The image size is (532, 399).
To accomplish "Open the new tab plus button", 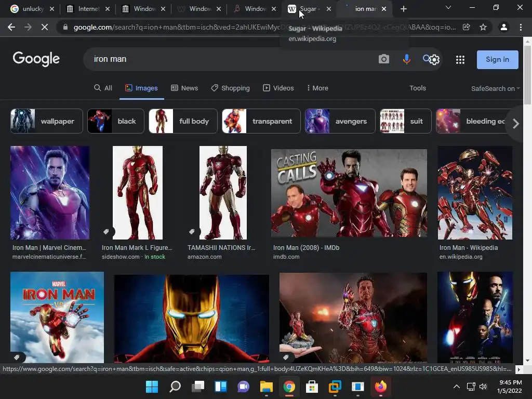I will tap(404, 9).
